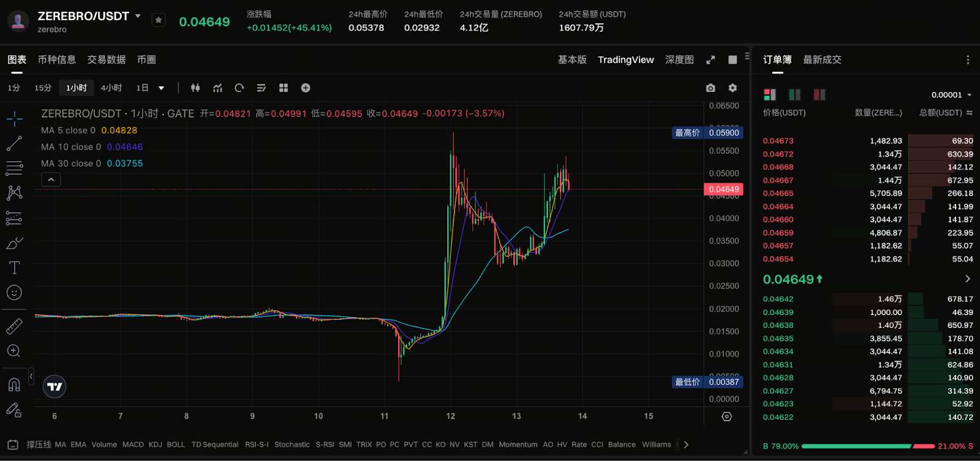Activate the zoom-in tool

click(14, 351)
